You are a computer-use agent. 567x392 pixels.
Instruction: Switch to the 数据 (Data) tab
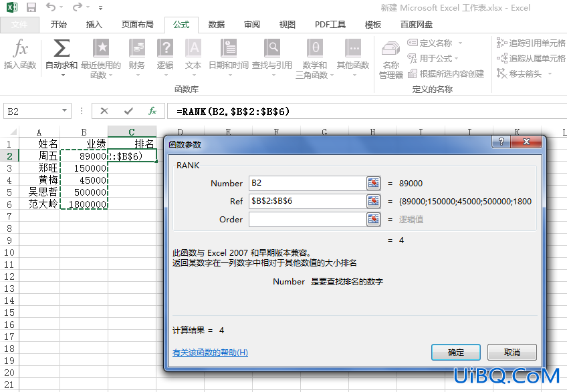(216, 25)
